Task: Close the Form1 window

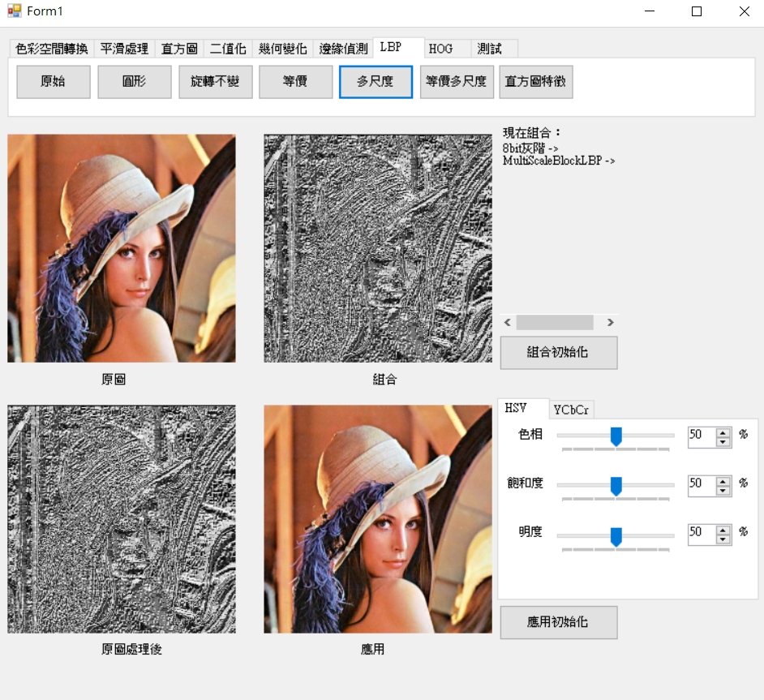Action: [744, 11]
